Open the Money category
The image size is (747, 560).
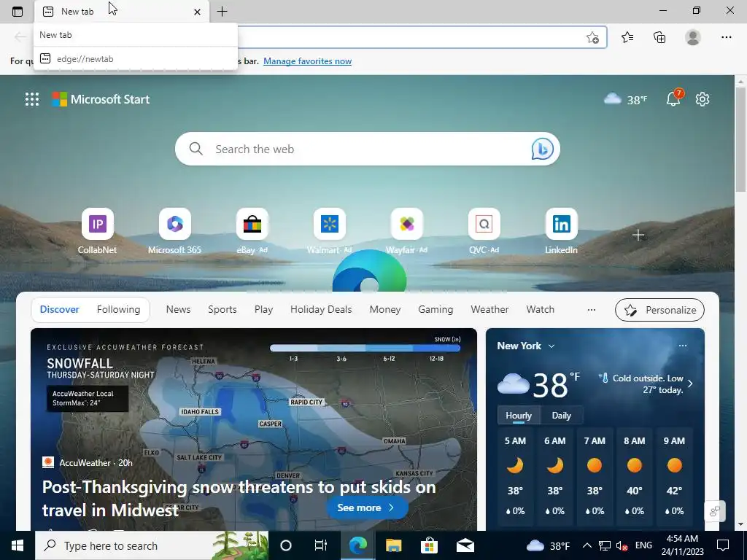point(385,309)
